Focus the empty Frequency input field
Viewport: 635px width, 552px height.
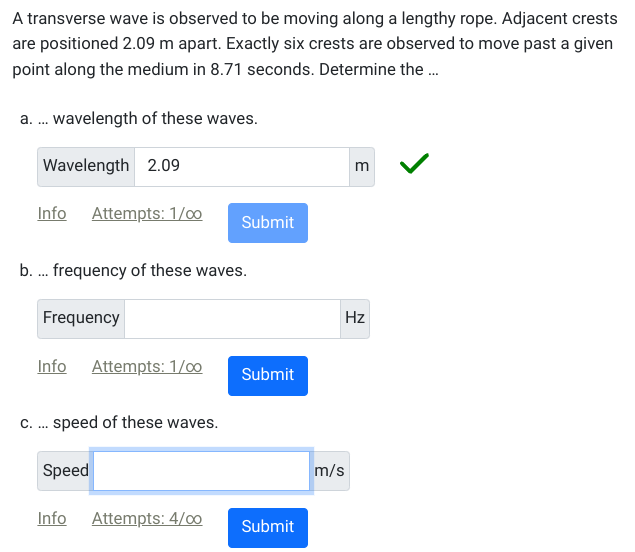[x=232, y=319]
